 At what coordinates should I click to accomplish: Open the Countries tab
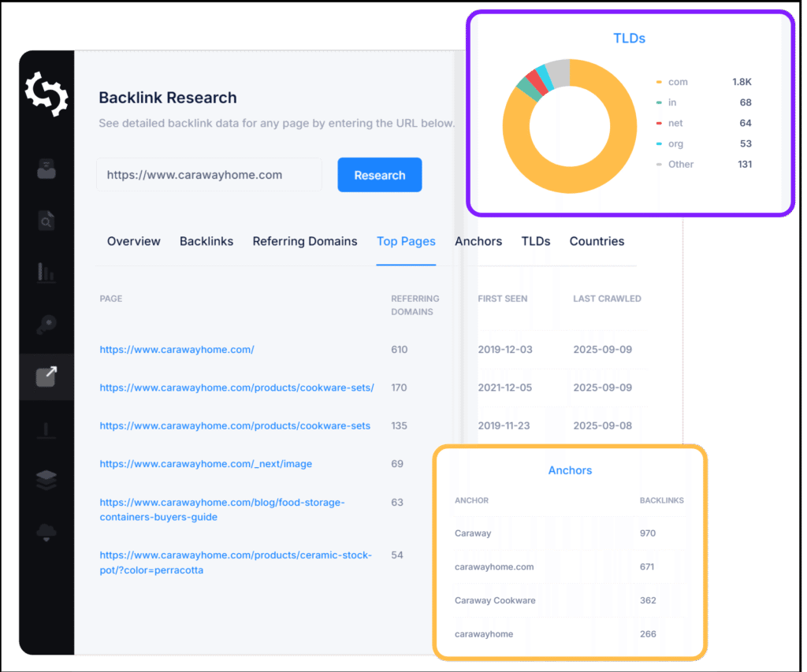pyautogui.click(x=597, y=241)
